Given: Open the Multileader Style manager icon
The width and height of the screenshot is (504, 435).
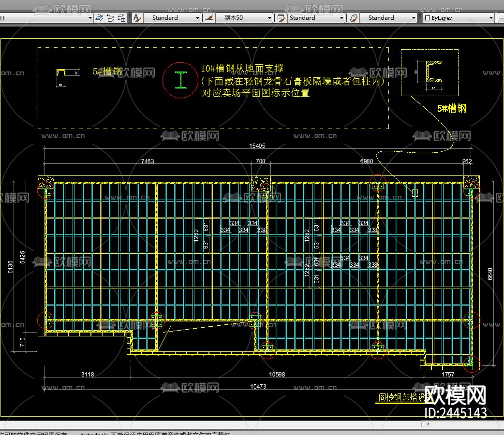Looking at the screenshot, I should 354,18.
